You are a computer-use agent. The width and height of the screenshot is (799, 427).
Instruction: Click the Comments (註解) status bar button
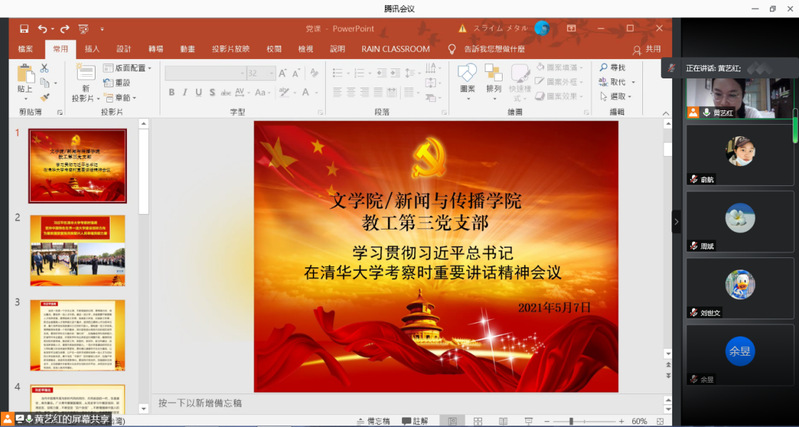tap(415, 421)
